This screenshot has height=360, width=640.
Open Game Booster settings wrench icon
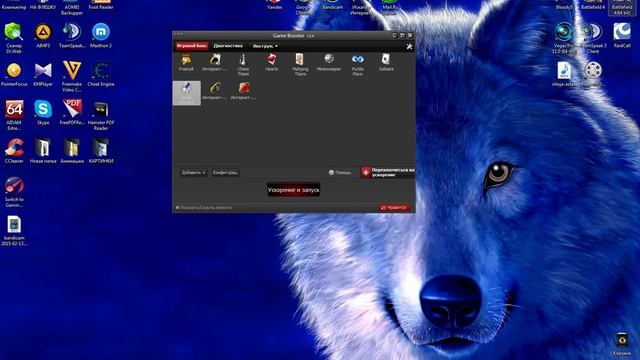click(x=409, y=47)
